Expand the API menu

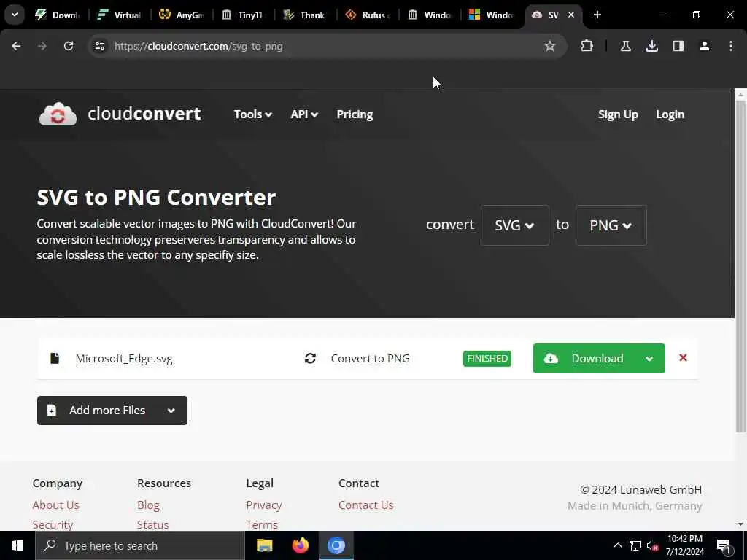[304, 114]
